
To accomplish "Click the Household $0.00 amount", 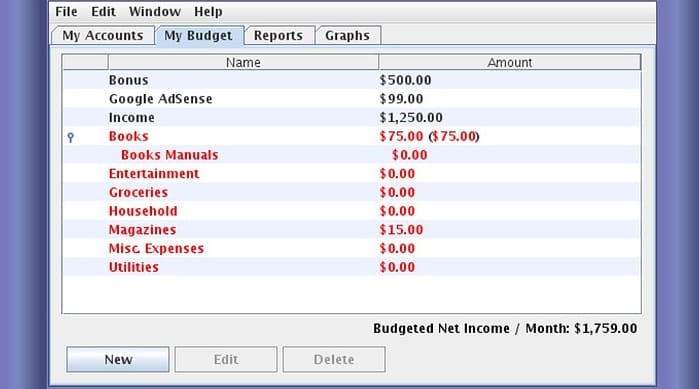I will point(397,211).
